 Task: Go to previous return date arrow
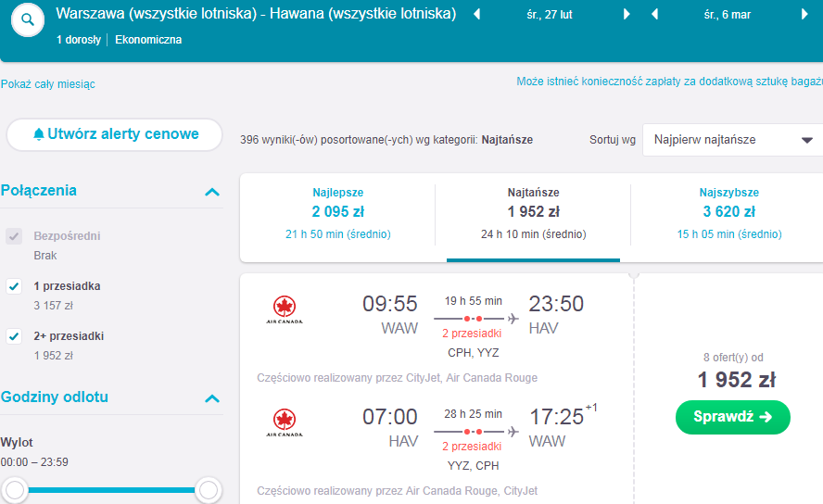(654, 14)
